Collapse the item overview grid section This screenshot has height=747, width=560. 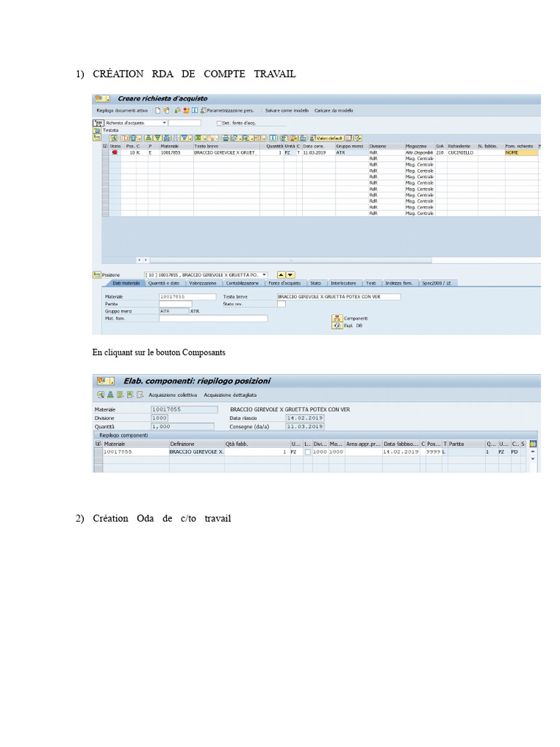pos(97,137)
